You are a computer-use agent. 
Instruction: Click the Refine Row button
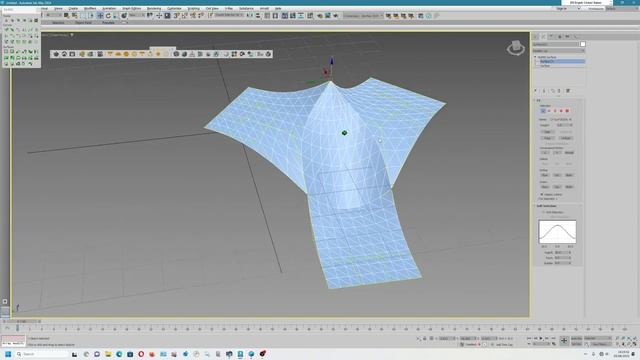point(545,175)
